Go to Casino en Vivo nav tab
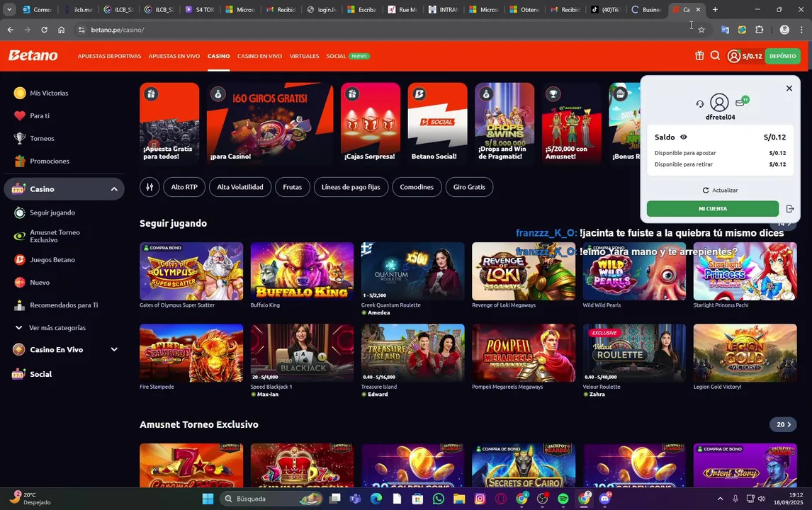Viewport: 812px width, 510px height. (259, 56)
